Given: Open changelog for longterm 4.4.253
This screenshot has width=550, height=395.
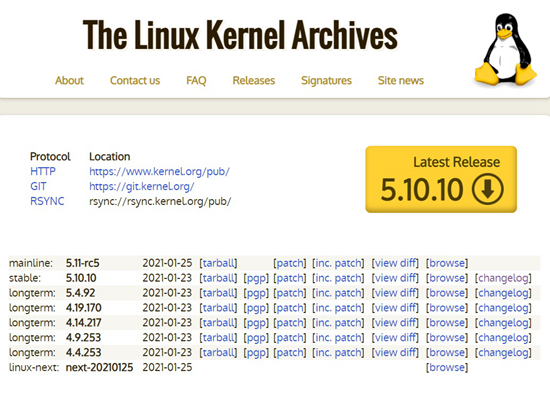Looking at the screenshot, I should (x=503, y=353).
